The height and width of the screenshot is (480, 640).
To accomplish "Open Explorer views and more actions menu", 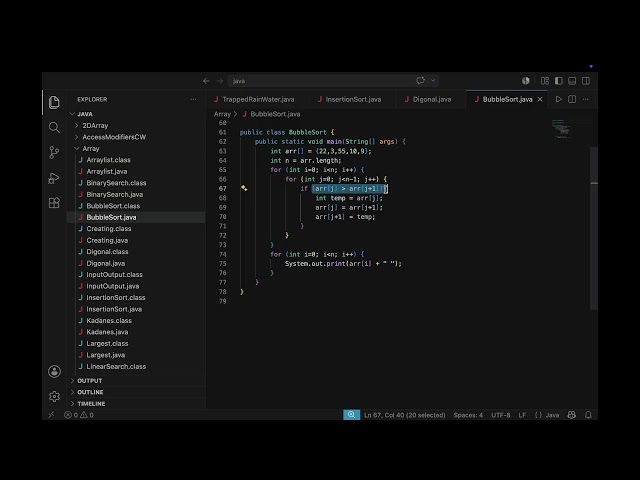I will (193, 99).
